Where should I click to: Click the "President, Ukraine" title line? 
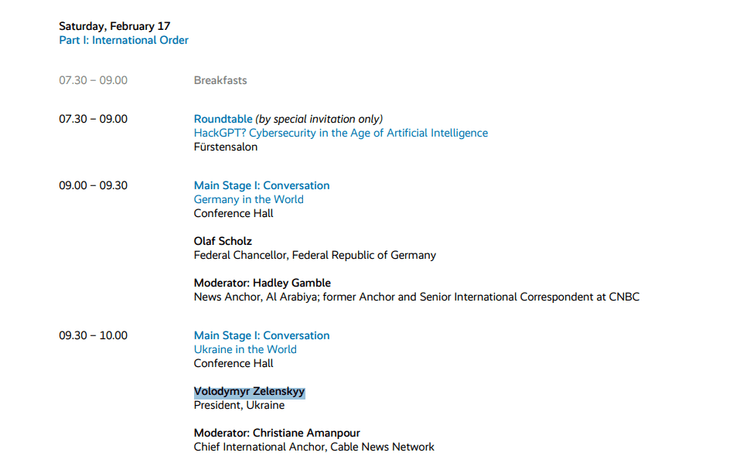239,406
